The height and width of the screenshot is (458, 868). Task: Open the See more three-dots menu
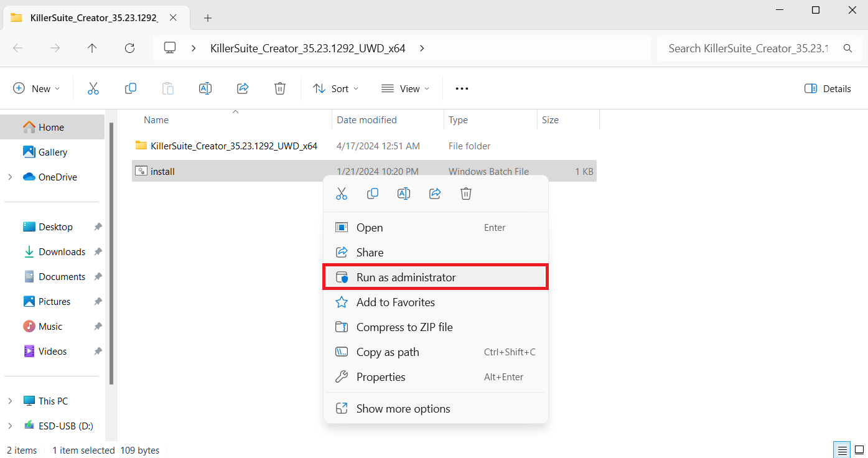coord(462,88)
